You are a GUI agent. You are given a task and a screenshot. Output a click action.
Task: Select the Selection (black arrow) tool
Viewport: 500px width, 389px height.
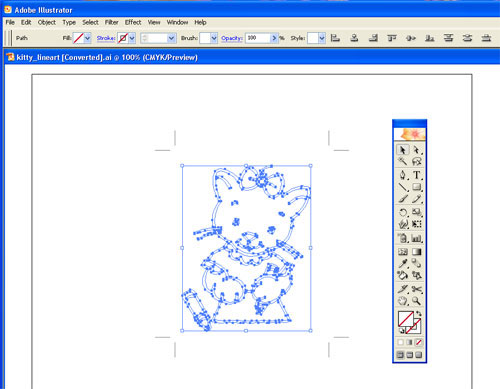pyautogui.click(x=403, y=150)
